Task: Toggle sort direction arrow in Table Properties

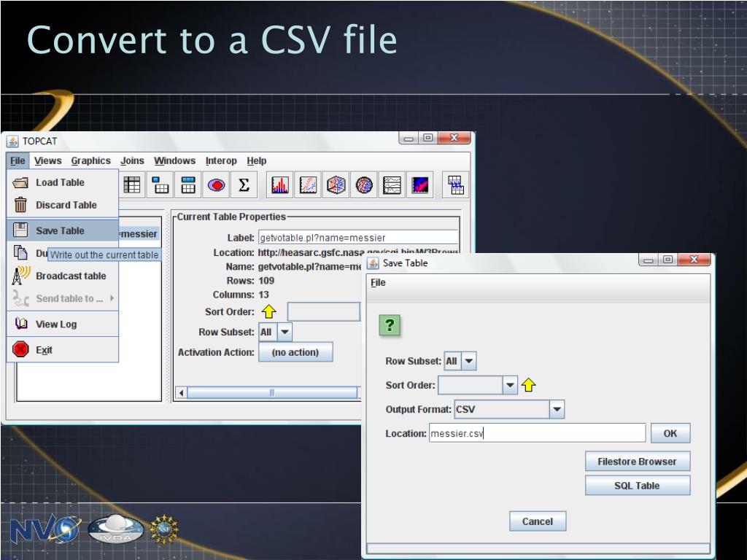Action: [268, 312]
